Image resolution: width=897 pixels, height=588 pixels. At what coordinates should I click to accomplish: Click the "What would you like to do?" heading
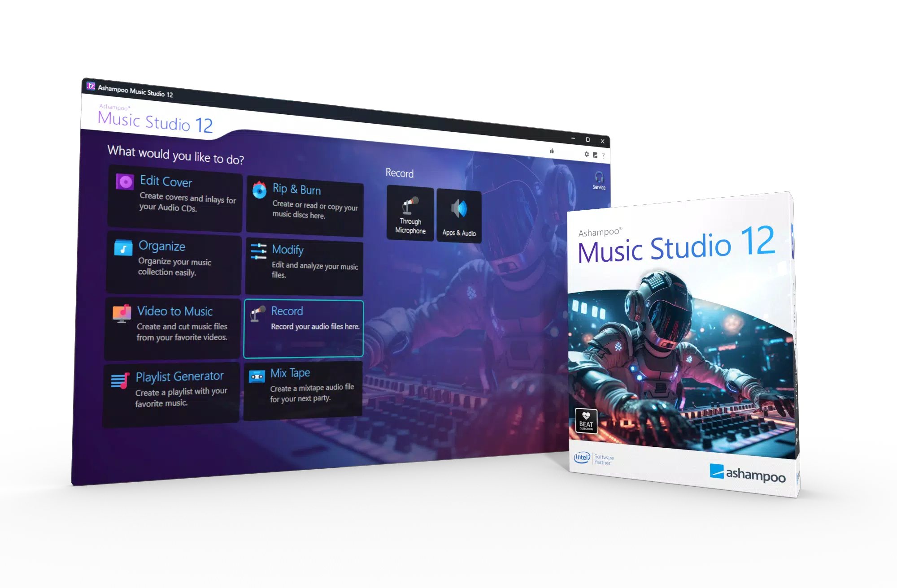(176, 155)
